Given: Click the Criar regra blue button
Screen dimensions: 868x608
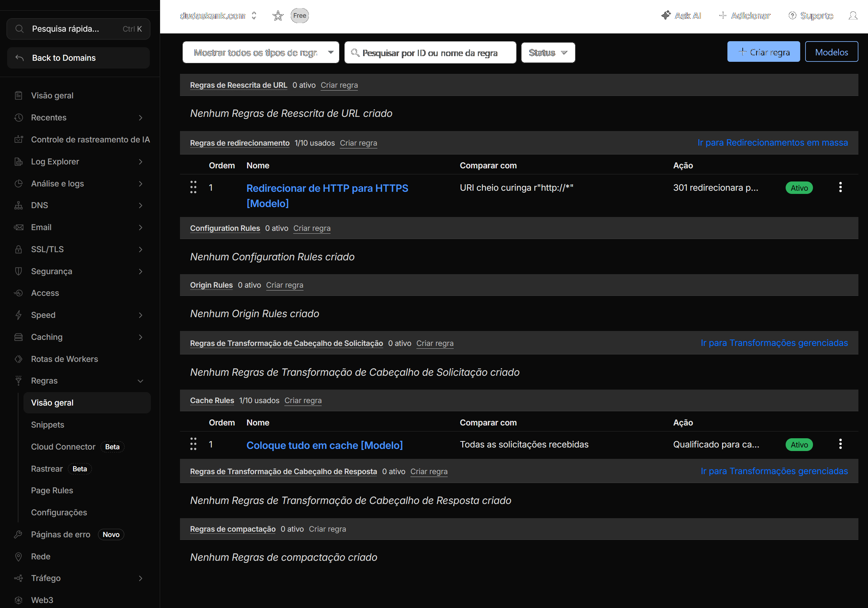Looking at the screenshot, I should tap(763, 52).
